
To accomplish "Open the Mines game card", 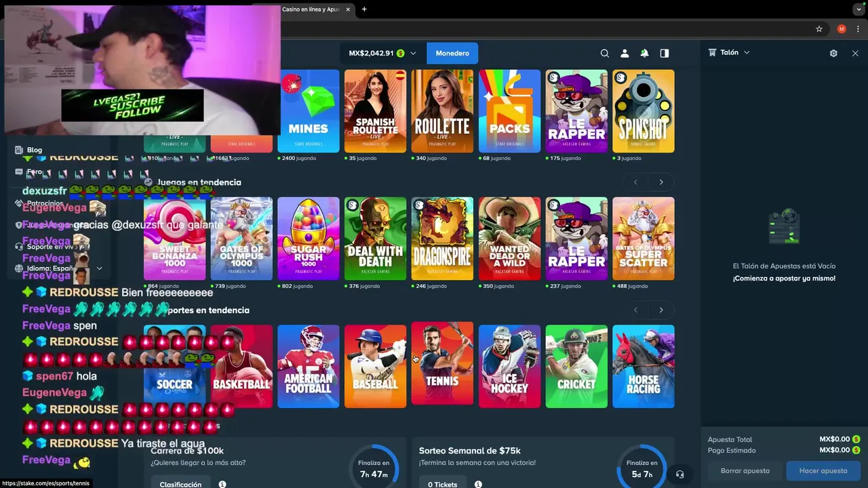I will pos(309,111).
